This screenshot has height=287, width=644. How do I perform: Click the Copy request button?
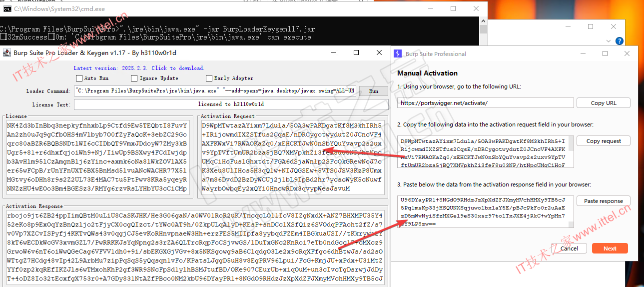[604, 141]
